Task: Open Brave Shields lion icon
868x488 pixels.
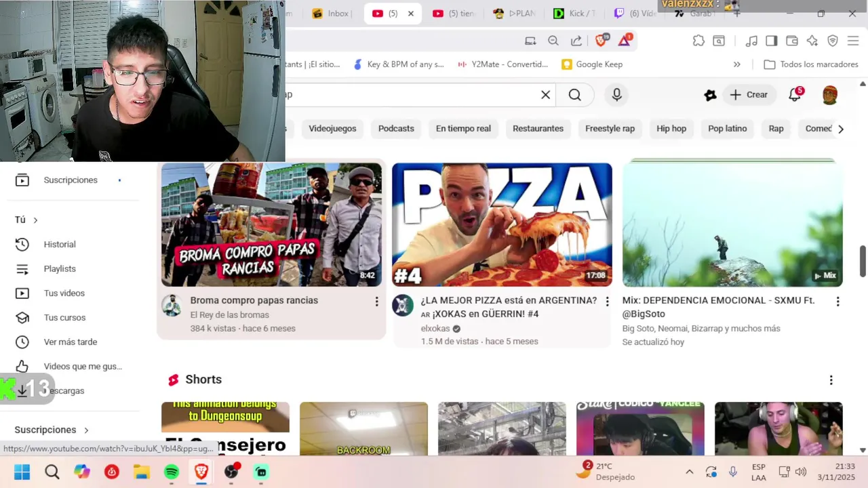Action: click(x=601, y=41)
